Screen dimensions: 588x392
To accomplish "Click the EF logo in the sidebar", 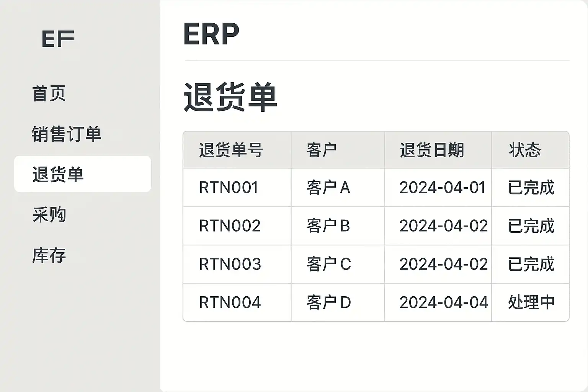I will tap(58, 39).
